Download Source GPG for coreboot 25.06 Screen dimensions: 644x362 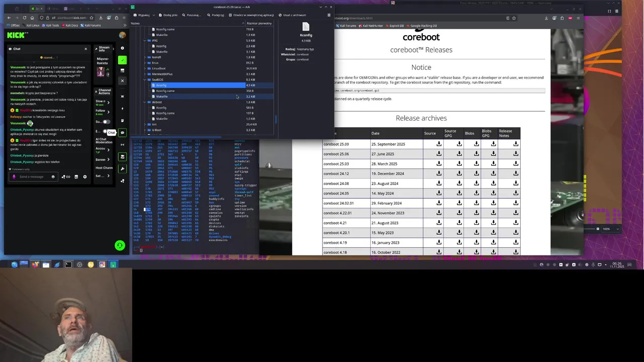pyautogui.click(x=459, y=154)
